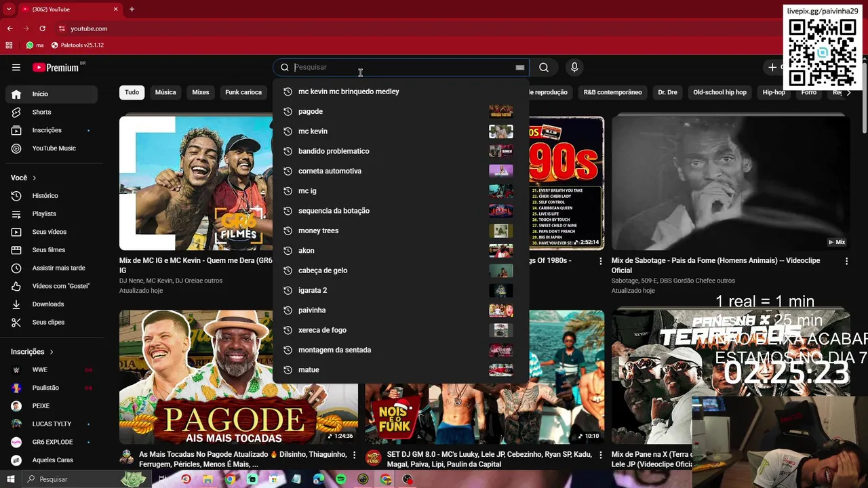Open the on-screen keyboard in search box
The image size is (868, 488).
pyautogui.click(x=520, y=67)
